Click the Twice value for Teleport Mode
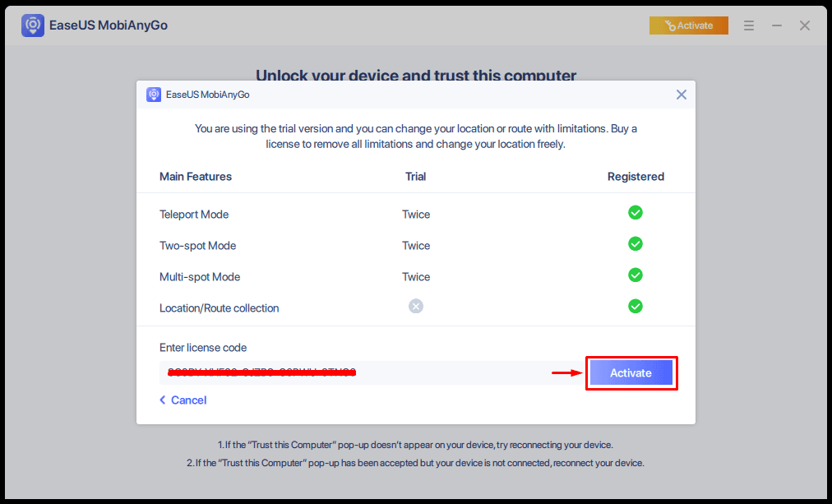The height and width of the screenshot is (504, 832). pyautogui.click(x=416, y=215)
